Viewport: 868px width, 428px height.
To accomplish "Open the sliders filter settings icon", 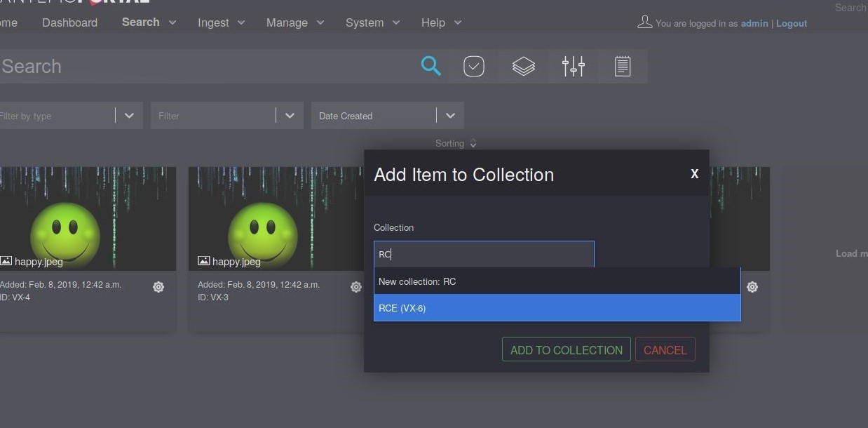I will tap(574, 67).
